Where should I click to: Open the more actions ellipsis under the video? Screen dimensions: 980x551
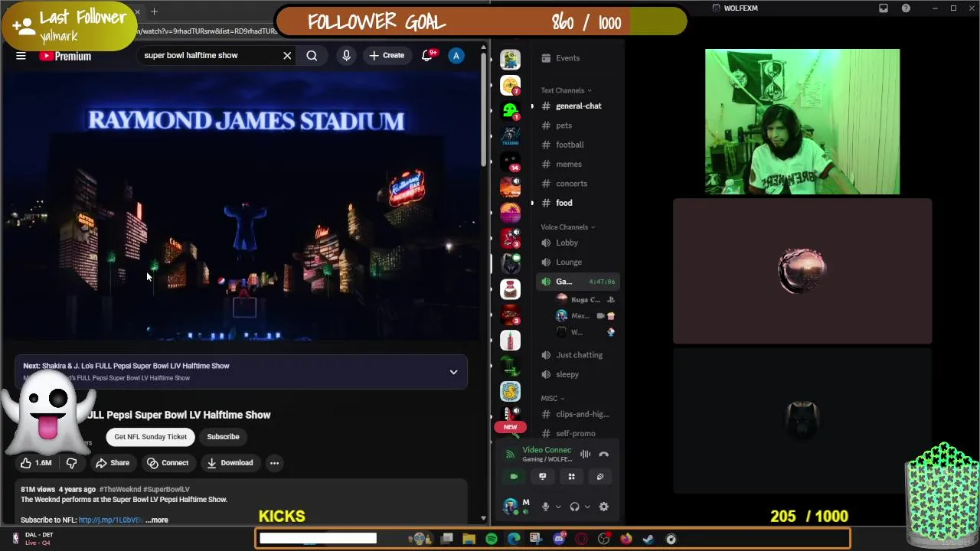[274, 462]
